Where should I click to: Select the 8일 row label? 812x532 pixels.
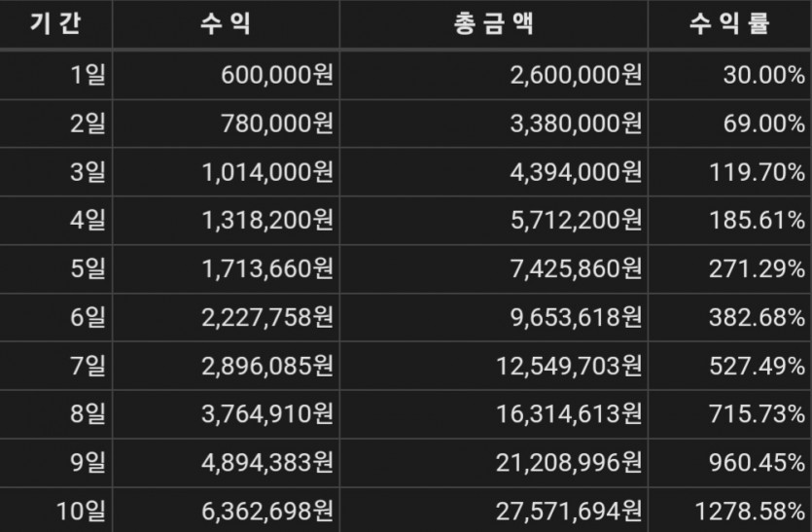(88, 414)
